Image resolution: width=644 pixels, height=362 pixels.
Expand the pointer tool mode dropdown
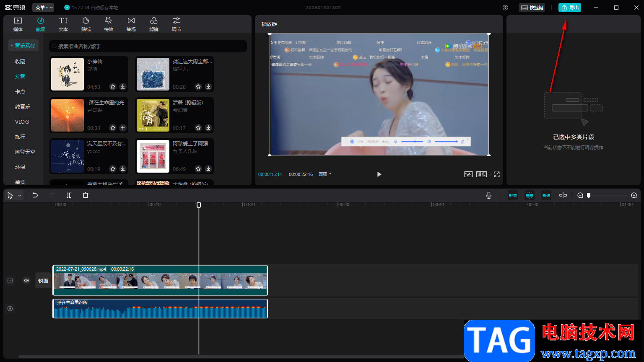pyautogui.click(x=19, y=196)
